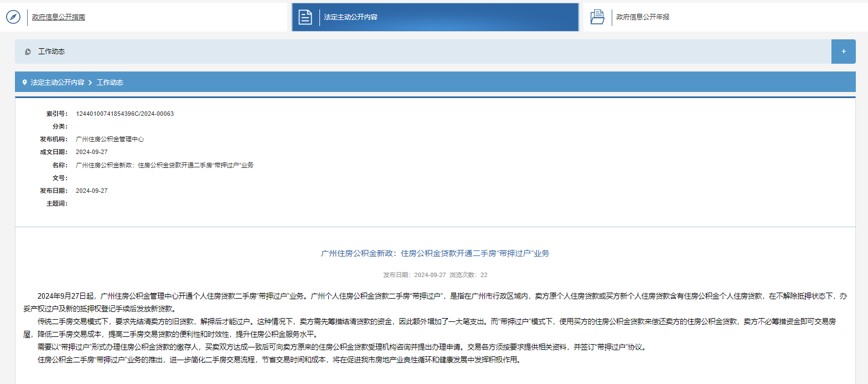This screenshot has width=868, height=384.
Task: Open 工作动态 in the breadcrumb trail
Action: pyautogui.click(x=110, y=83)
